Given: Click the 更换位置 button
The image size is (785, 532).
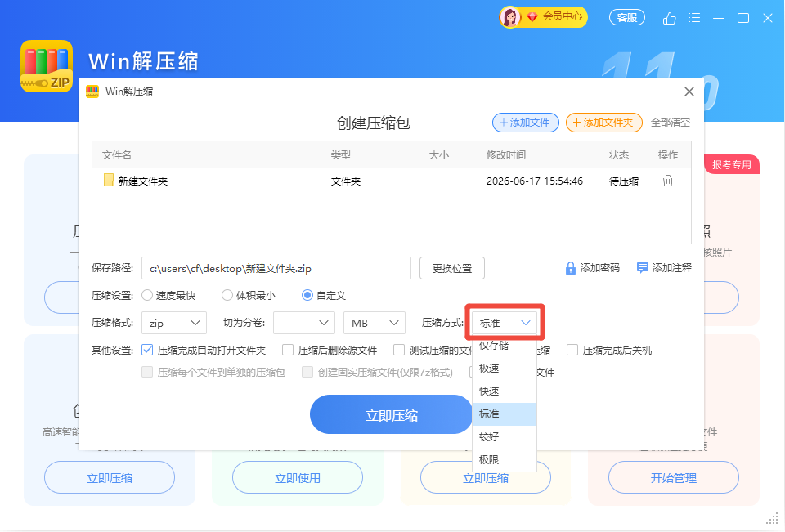Looking at the screenshot, I should (x=452, y=268).
